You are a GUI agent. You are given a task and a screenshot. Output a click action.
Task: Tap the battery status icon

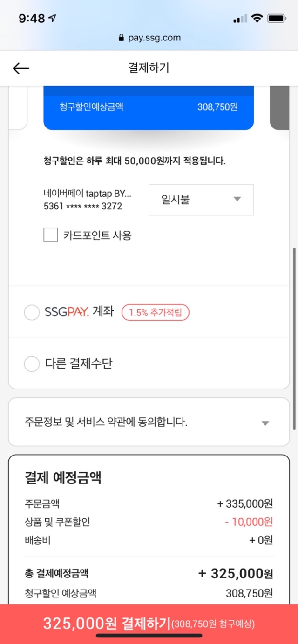click(277, 19)
